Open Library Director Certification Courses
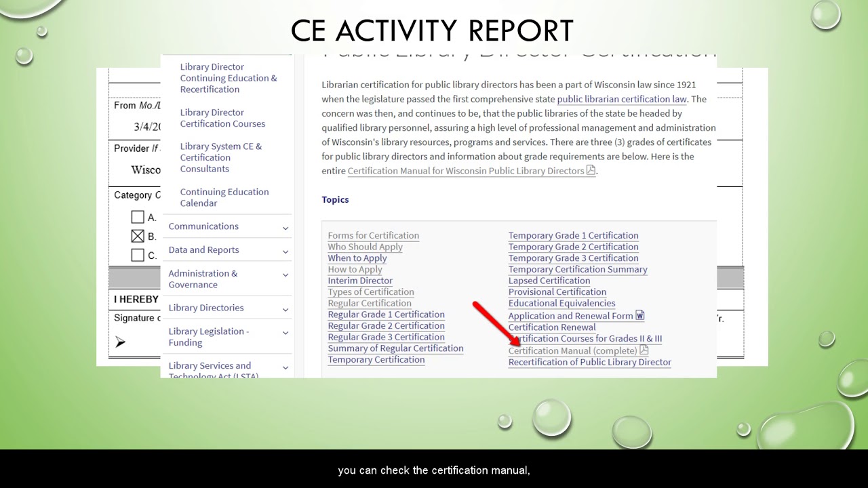868x488 pixels. [222, 118]
